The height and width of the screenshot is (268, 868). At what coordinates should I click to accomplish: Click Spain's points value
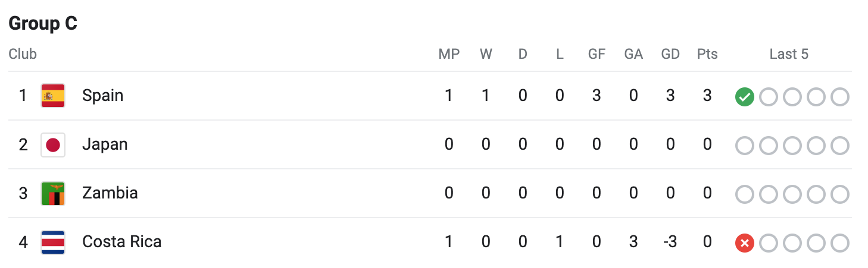click(707, 96)
